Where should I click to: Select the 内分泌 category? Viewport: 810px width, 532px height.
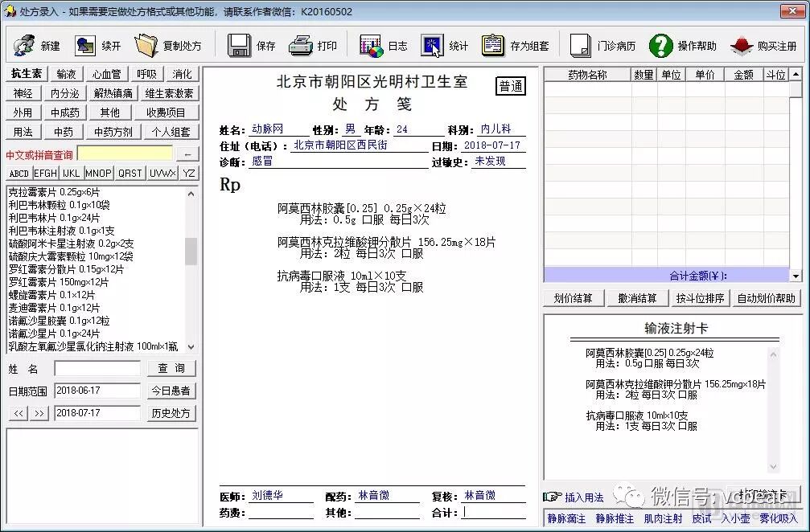click(x=64, y=93)
